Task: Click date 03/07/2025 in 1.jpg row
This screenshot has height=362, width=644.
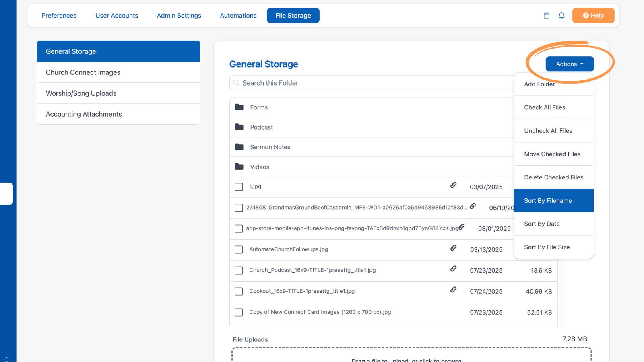Action: click(486, 187)
